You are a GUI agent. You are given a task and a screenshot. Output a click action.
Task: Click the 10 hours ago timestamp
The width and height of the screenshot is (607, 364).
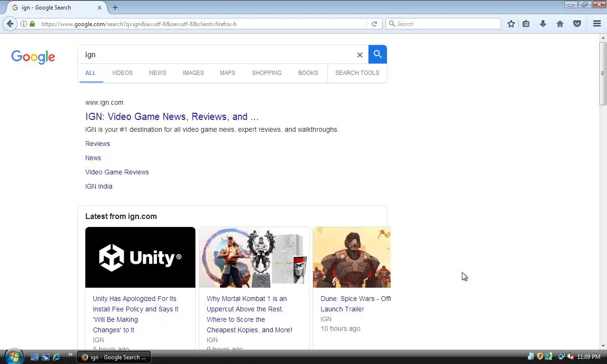click(340, 328)
